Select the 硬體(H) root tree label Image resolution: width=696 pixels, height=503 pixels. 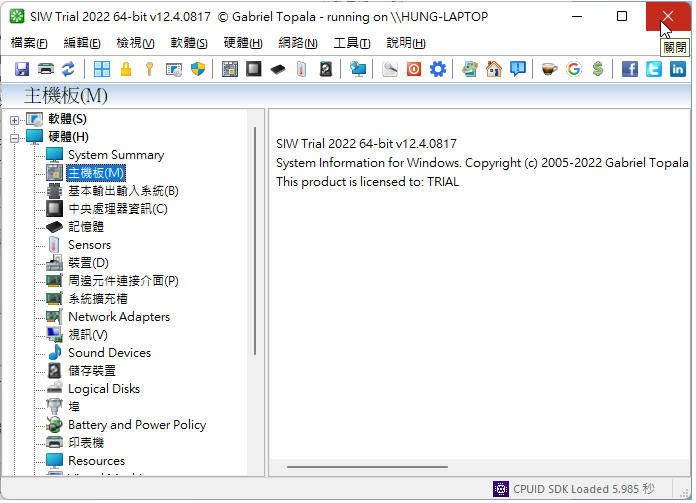tap(68, 137)
